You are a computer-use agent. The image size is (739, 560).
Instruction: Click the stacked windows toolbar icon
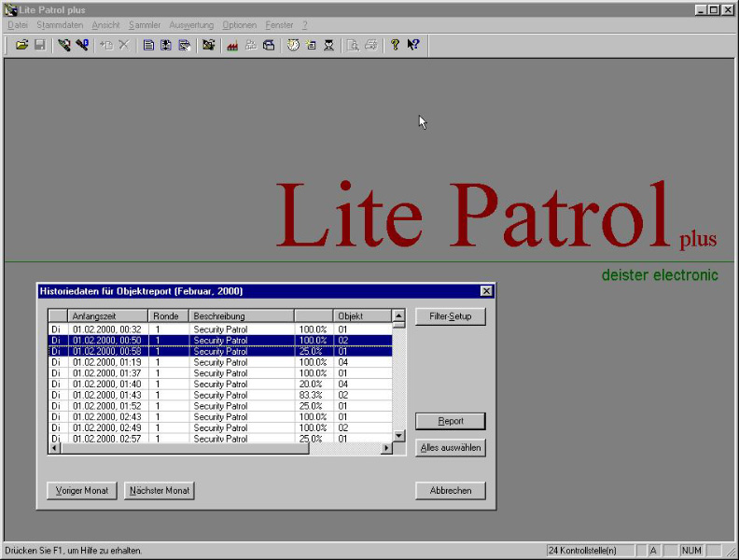click(x=269, y=45)
